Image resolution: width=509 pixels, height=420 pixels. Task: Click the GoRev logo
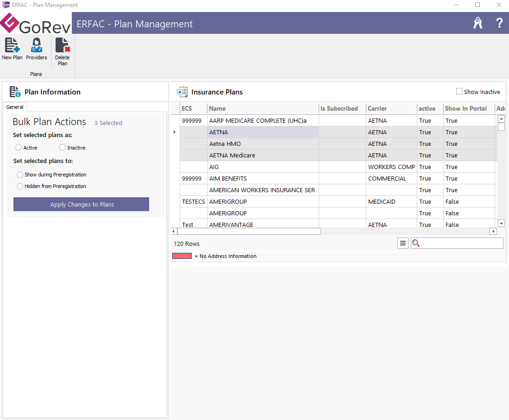pyautogui.click(x=35, y=23)
